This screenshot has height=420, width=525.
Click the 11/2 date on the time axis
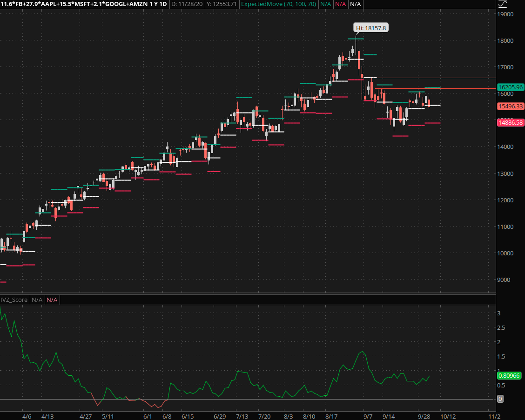[x=494, y=416]
